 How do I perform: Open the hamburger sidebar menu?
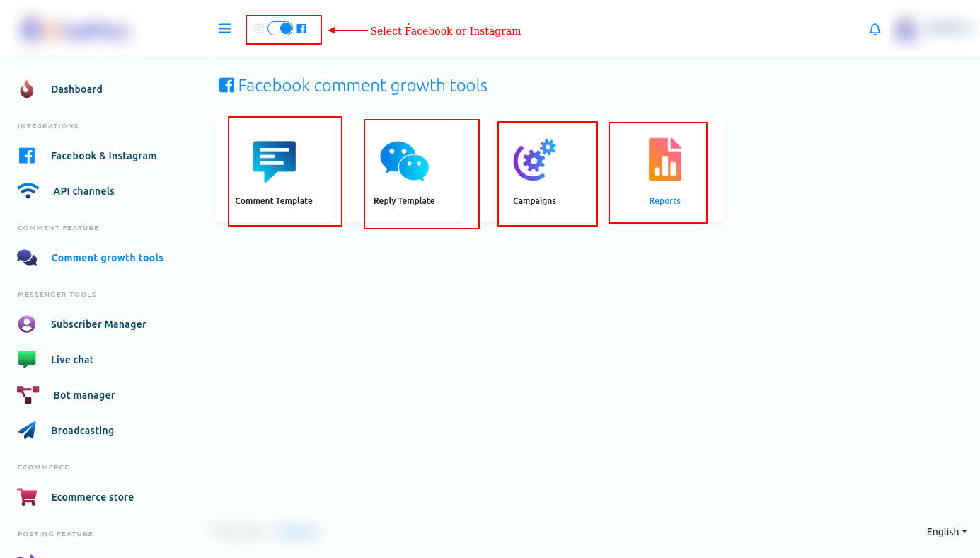225,29
